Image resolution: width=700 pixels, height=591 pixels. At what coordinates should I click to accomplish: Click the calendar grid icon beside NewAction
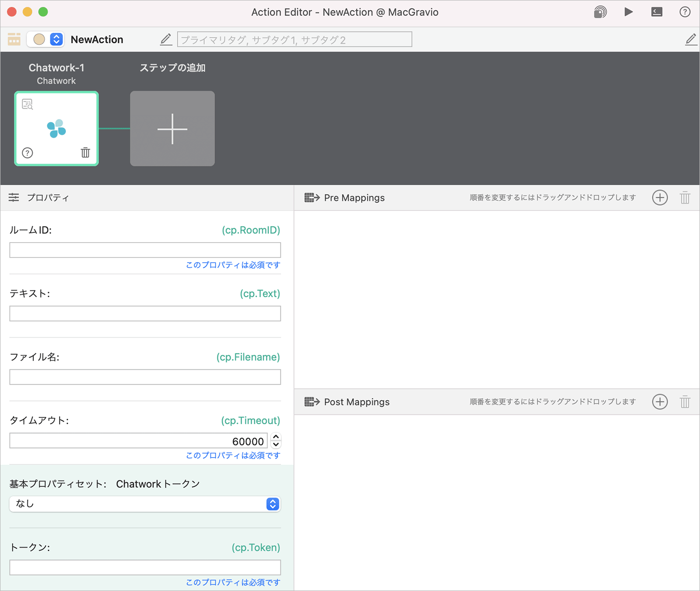[14, 39]
